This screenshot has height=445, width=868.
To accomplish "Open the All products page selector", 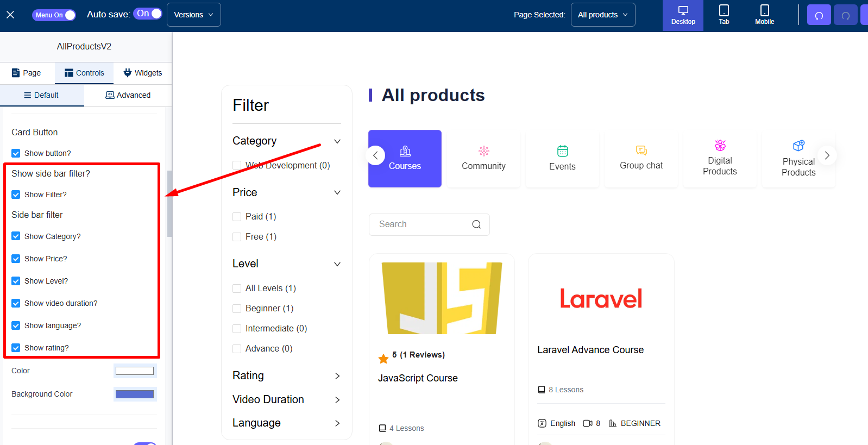I will (602, 15).
